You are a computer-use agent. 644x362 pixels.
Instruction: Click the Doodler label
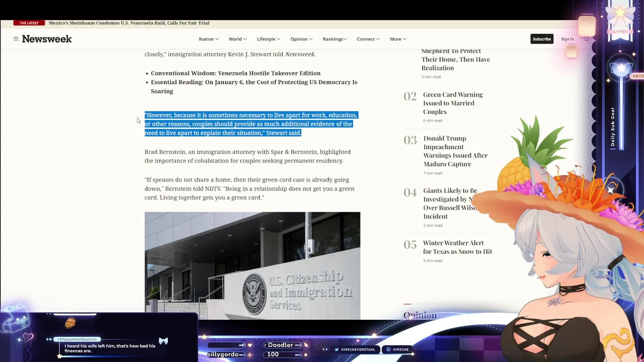point(280,345)
